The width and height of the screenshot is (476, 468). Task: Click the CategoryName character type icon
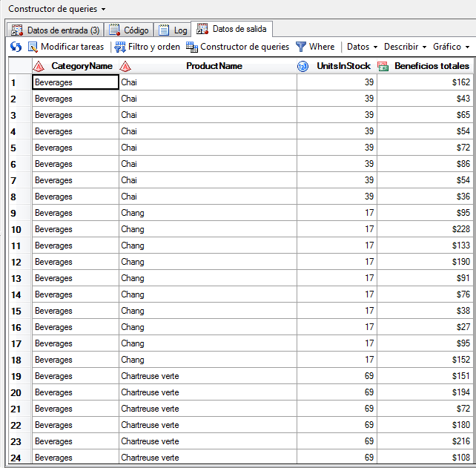coord(39,66)
